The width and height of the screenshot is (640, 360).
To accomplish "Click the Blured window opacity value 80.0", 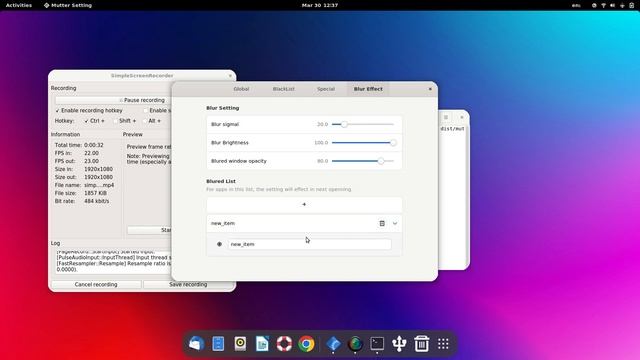I will click(x=322, y=161).
